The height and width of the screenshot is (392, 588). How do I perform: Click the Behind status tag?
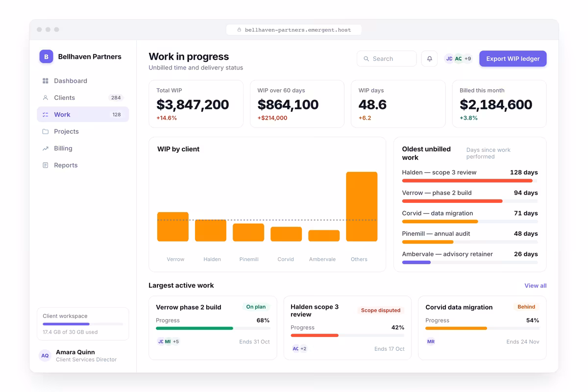[x=526, y=307]
